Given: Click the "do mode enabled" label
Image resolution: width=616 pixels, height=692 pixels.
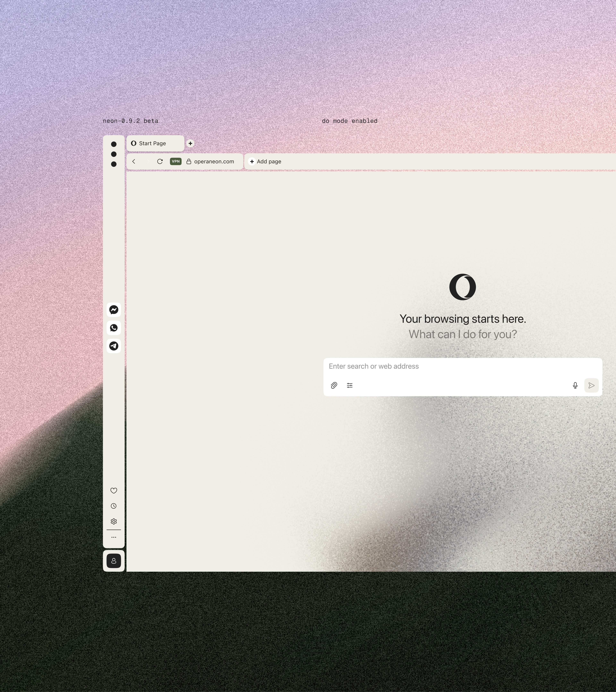Looking at the screenshot, I should [350, 121].
